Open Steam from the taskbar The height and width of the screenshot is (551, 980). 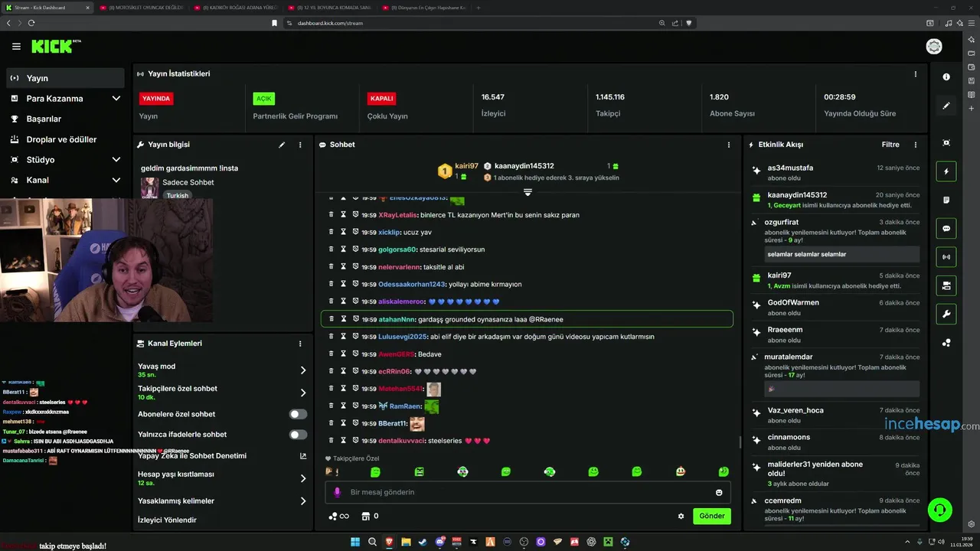pos(423,542)
